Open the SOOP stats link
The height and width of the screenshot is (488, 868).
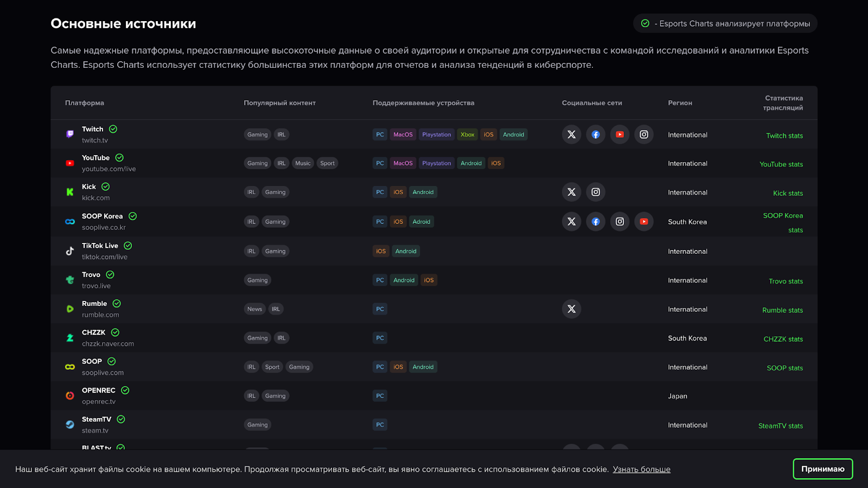(x=785, y=368)
